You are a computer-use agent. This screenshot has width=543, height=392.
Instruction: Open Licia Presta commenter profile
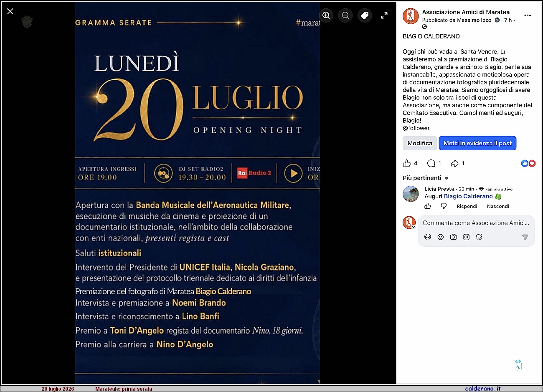tap(439, 189)
